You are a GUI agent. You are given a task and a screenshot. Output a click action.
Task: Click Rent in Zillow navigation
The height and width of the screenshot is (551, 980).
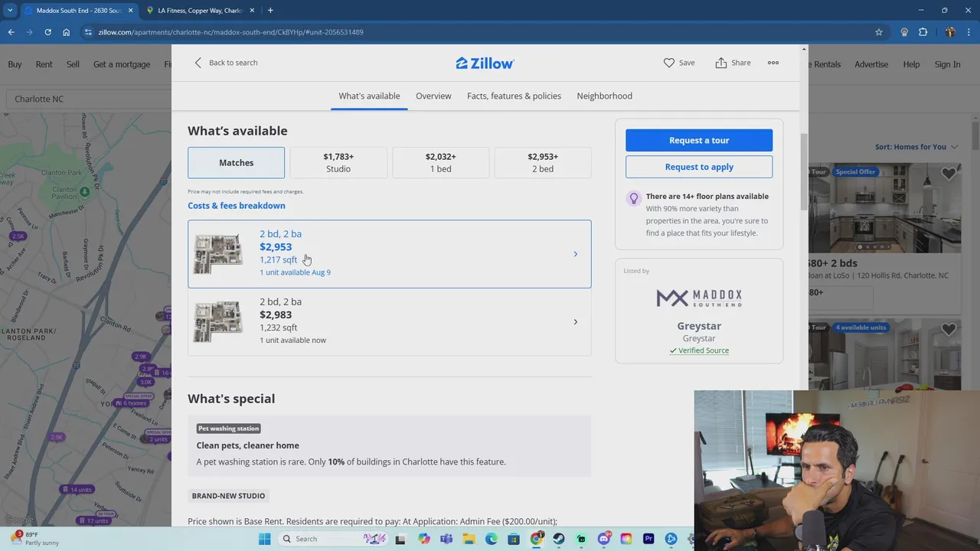pyautogui.click(x=44, y=64)
